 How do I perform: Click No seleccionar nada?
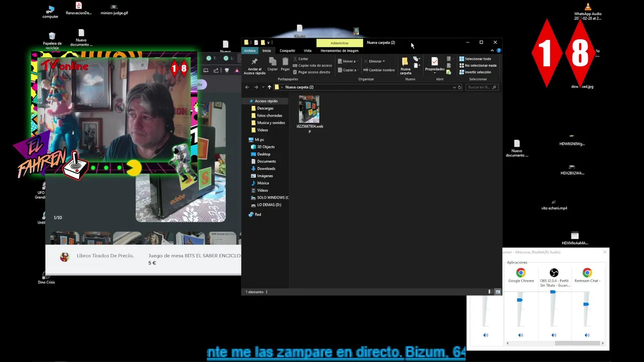point(477,65)
